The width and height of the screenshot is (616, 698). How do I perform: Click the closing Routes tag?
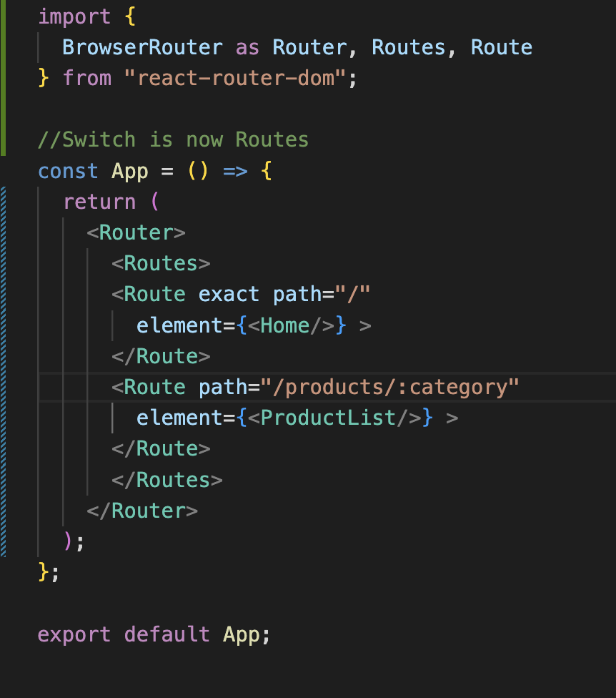(169, 479)
